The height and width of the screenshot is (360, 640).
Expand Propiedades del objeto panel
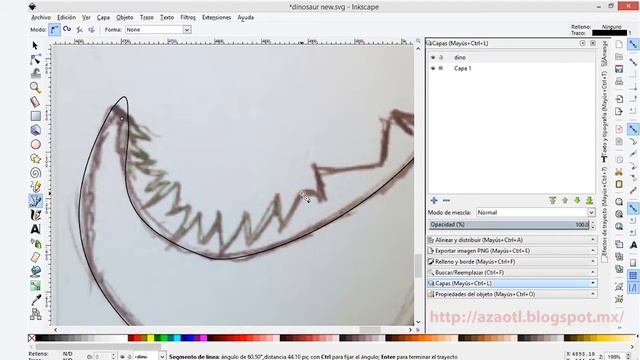[x=512, y=294]
